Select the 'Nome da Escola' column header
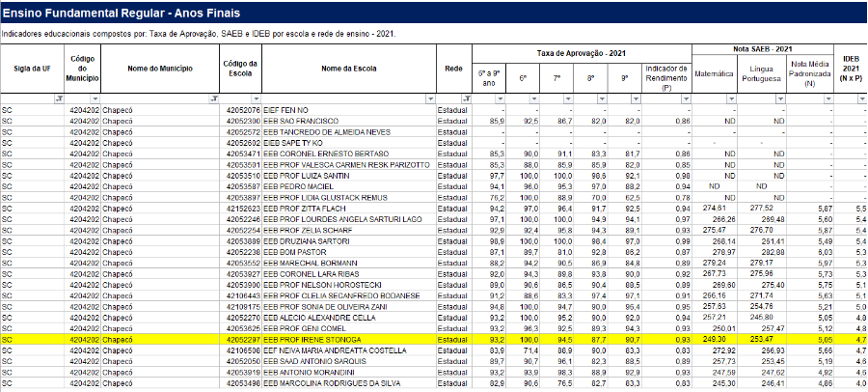The image size is (868, 392). [x=349, y=69]
